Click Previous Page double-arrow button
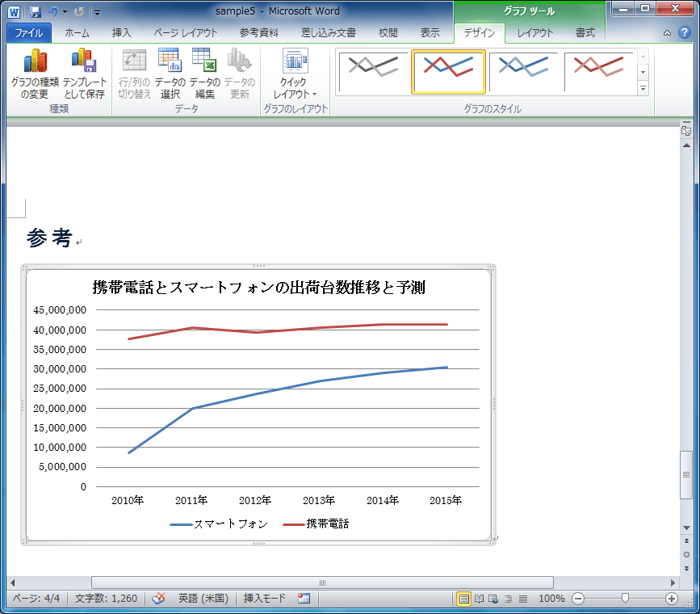700x614 pixels. point(686,540)
